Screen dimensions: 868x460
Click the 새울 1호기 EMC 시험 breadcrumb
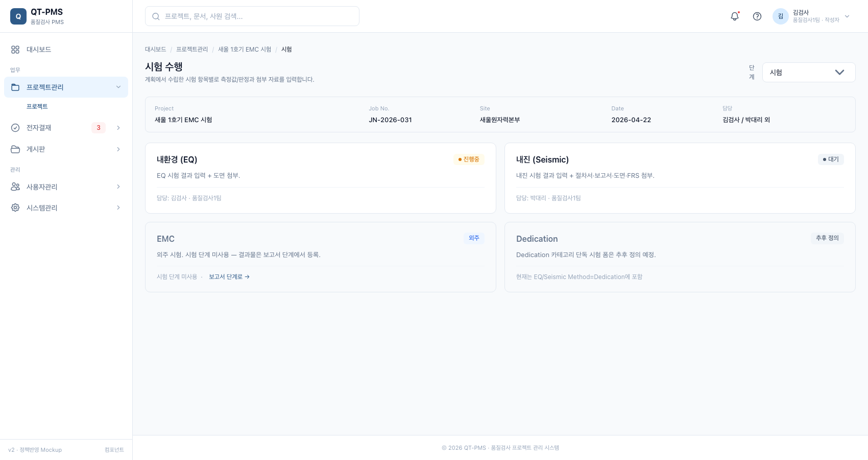point(245,49)
